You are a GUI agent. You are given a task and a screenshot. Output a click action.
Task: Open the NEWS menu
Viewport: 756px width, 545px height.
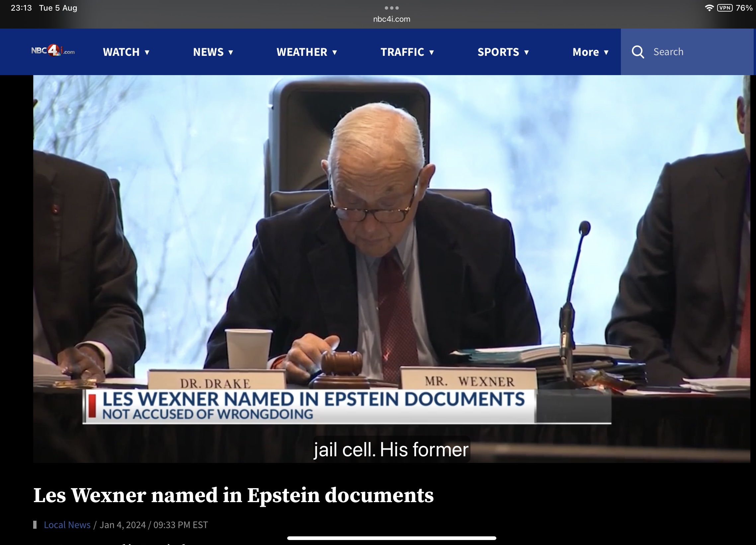coord(208,52)
